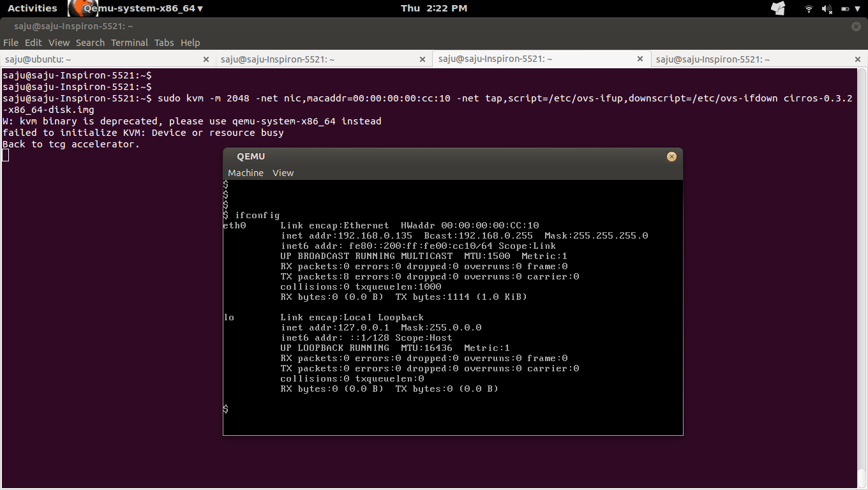The width and height of the screenshot is (868, 490).
Task: Open the Machine menu in QEMU
Action: (246, 173)
